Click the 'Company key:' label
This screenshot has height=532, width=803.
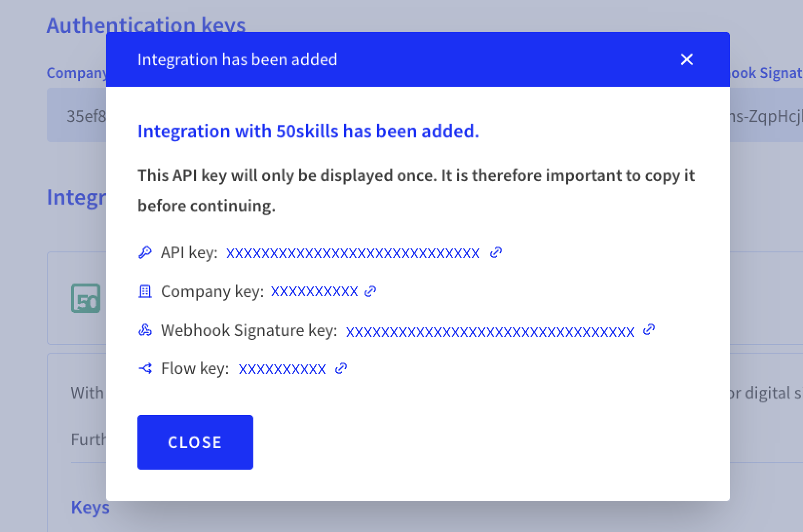tap(212, 291)
